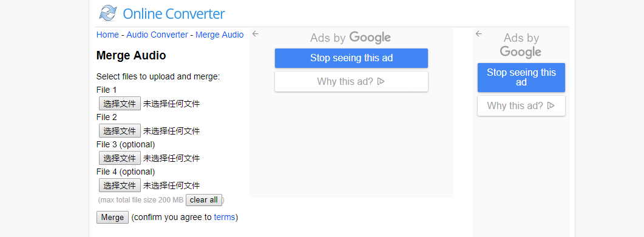The width and height of the screenshot is (644, 237).
Task: Choose a file for File 3 (optional)
Action: pyautogui.click(x=120, y=158)
